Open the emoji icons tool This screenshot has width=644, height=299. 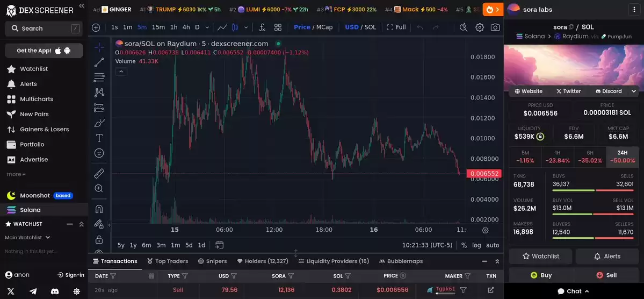coord(99,153)
